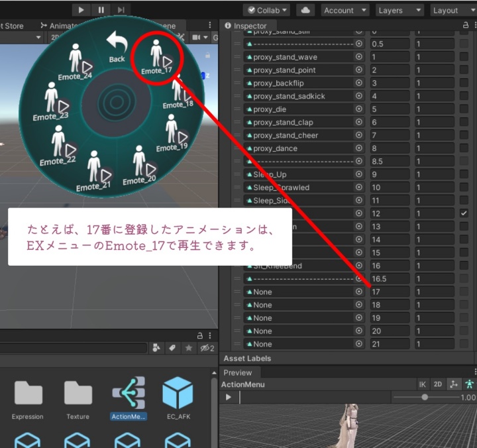Screen dimensions: 477x448
Task: Select the EC_AFK prefab asset
Action: pyautogui.click(x=178, y=398)
